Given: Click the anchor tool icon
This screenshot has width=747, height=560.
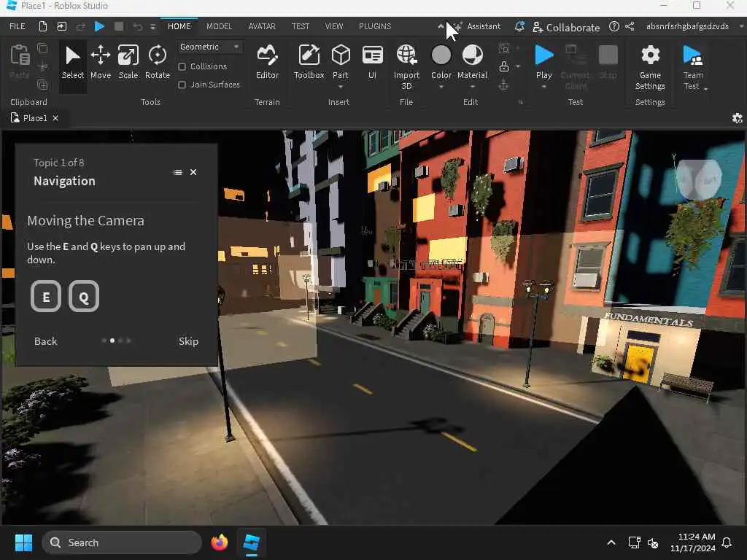Looking at the screenshot, I should point(503,85).
